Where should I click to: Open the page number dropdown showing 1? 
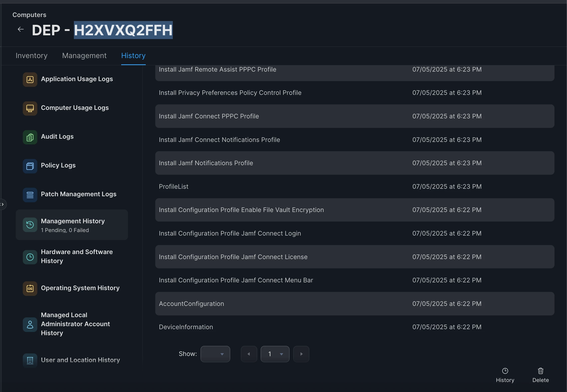click(x=275, y=354)
